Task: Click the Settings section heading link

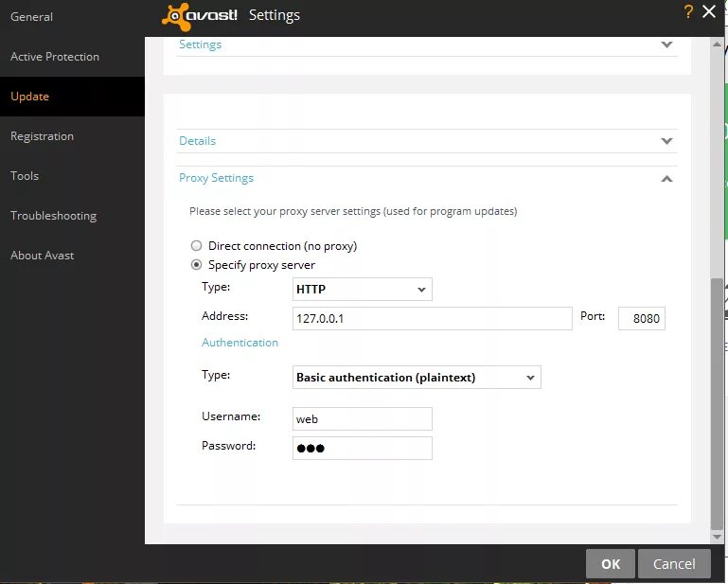Action: 200,44
